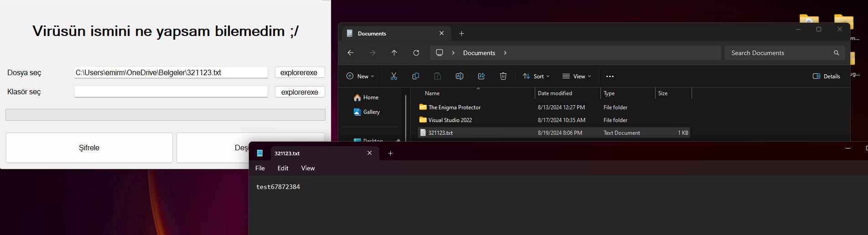Viewport: 868px width, 235px height.
Task: Select the Documents Explorer tab
Action: (x=396, y=33)
